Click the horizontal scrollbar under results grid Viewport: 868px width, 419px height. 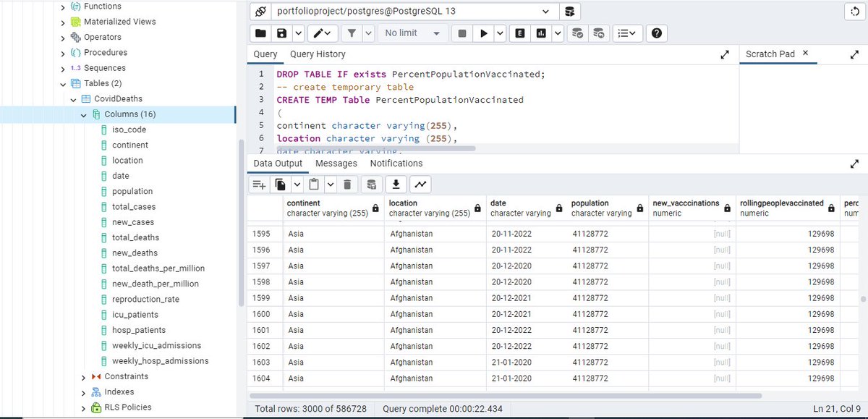pyautogui.click(x=504, y=396)
